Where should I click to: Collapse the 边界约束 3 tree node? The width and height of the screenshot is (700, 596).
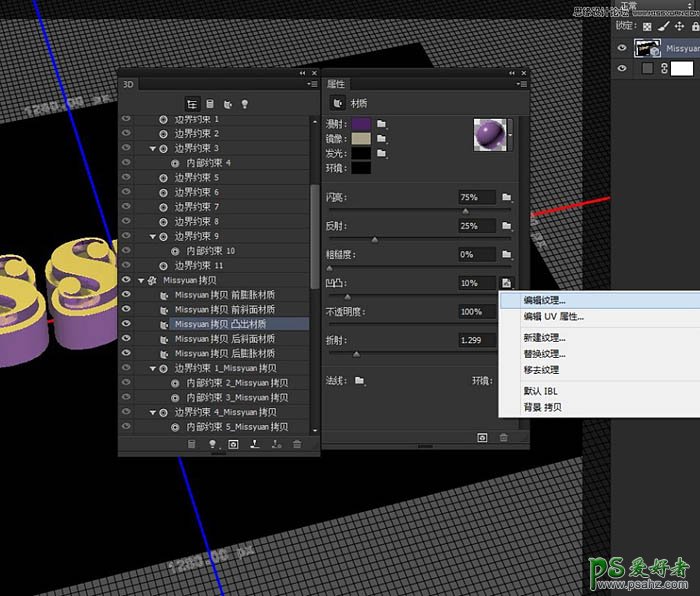coord(153,148)
